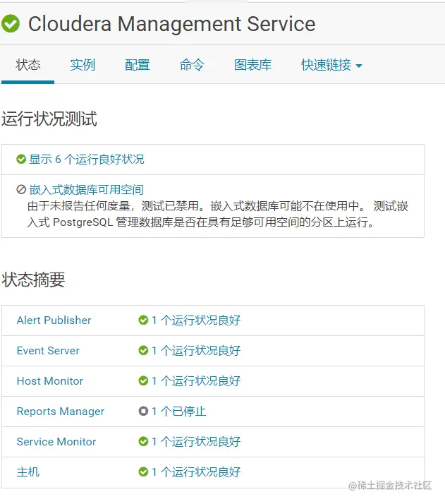Click the 状态摘要 section heading
This screenshot has height=504, width=445.
click(33, 280)
